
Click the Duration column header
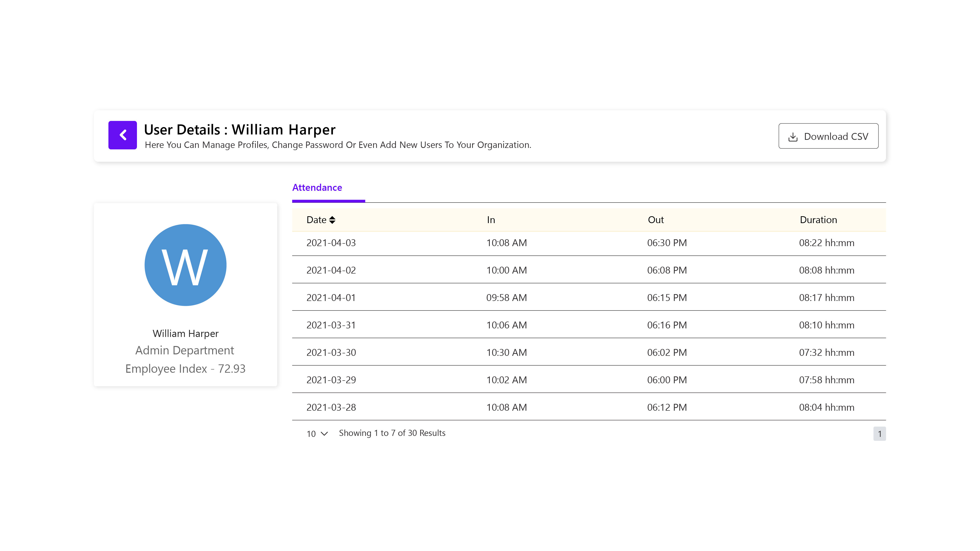[x=818, y=220]
